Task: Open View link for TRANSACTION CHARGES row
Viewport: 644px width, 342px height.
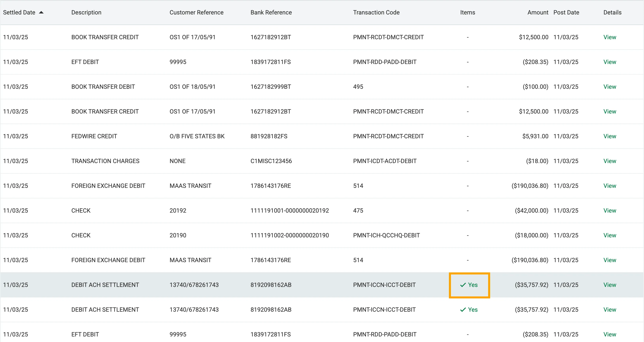Action: (610, 161)
